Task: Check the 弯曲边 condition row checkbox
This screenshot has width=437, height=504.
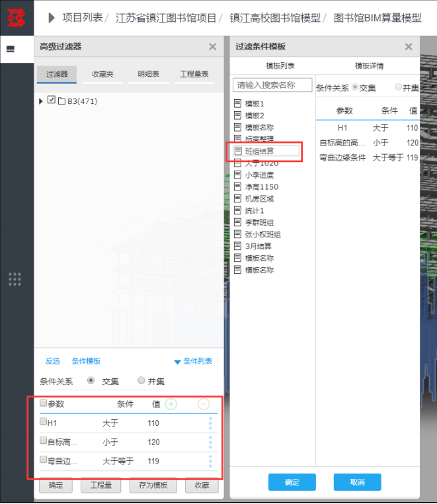Action: pos(43,459)
